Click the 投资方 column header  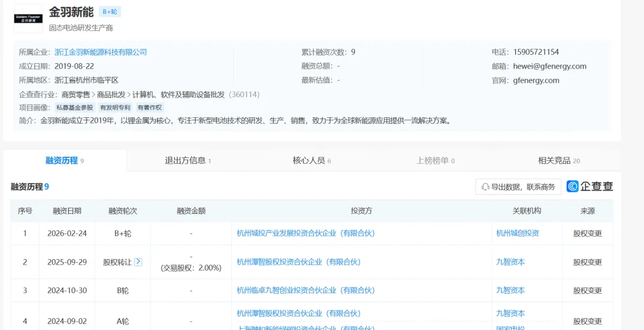361,211
